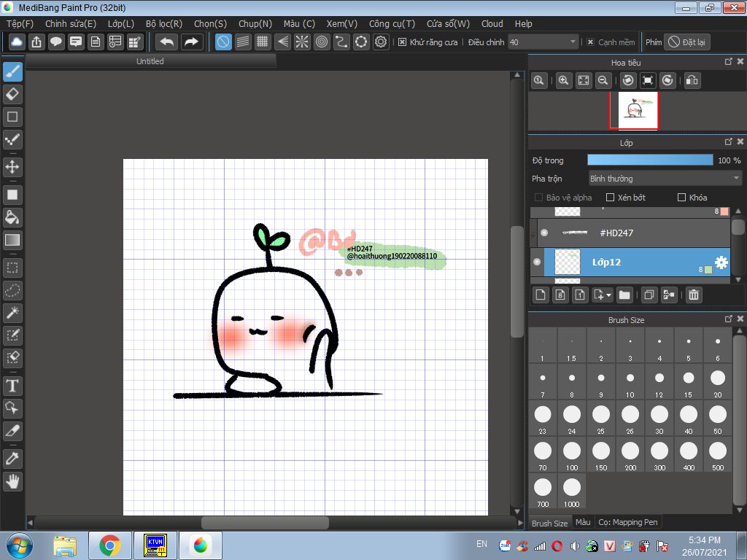Select the Magic Wand tool
The width and height of the screenshot is (747, 560).
[x=12, y=312]
